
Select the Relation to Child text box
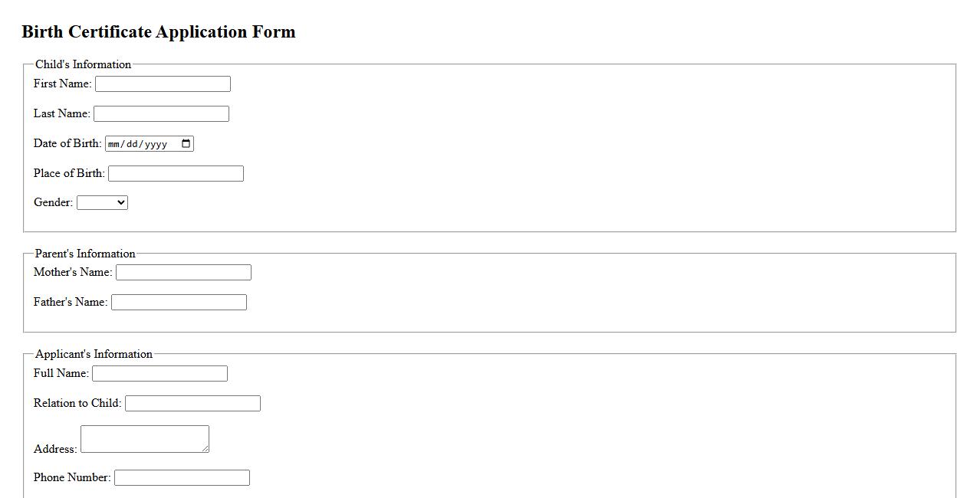192,404
